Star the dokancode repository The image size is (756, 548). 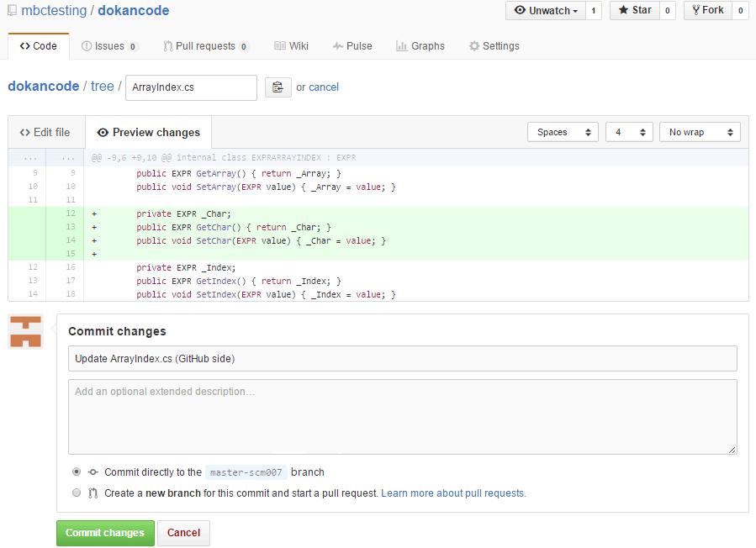[x=634, y=10]
